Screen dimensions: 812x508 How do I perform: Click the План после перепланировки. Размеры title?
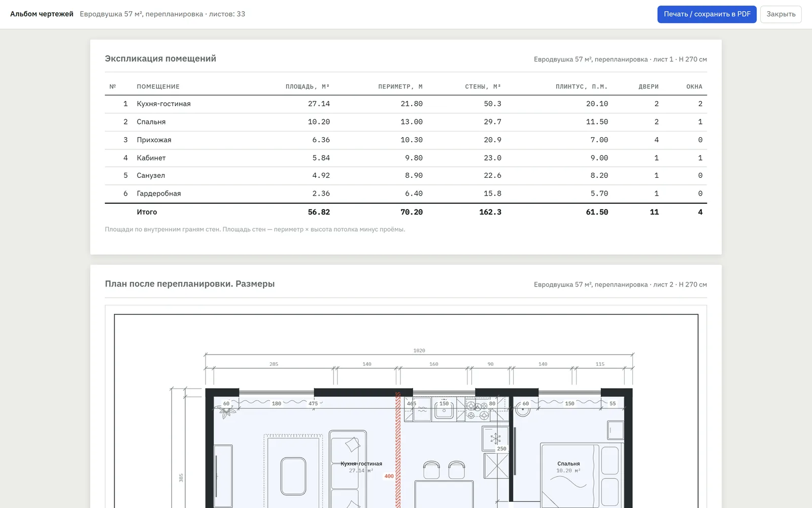[x=190, y=284]
